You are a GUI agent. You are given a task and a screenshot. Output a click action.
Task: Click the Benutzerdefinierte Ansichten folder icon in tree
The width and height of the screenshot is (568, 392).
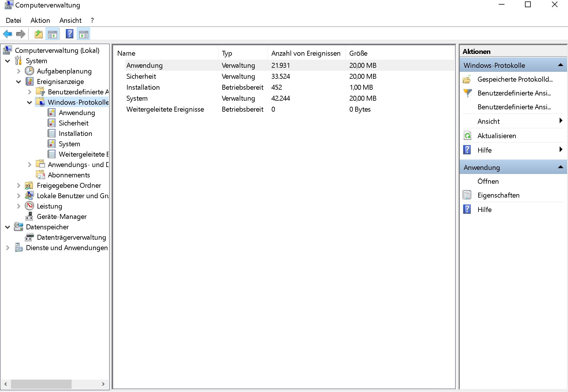(x=40, y=92)
